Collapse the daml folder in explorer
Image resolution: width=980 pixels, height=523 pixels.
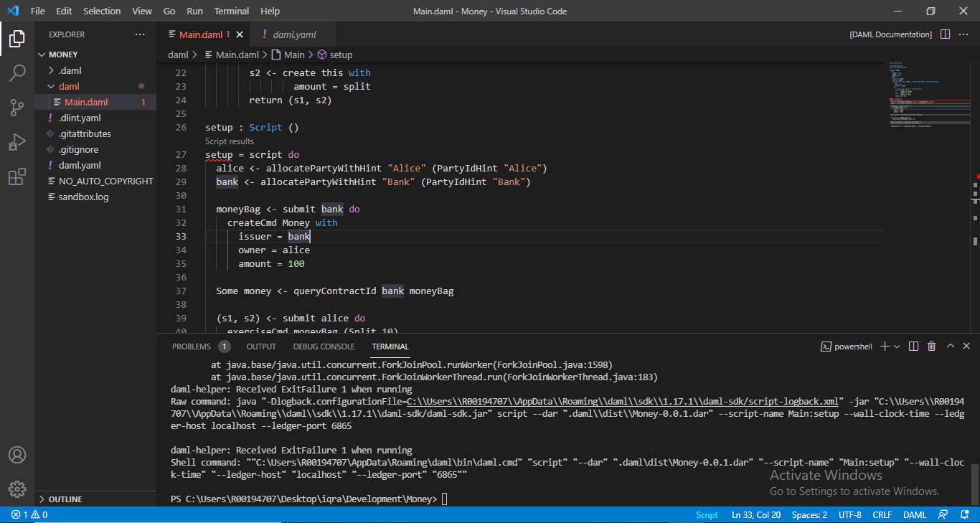coord(69,86)
